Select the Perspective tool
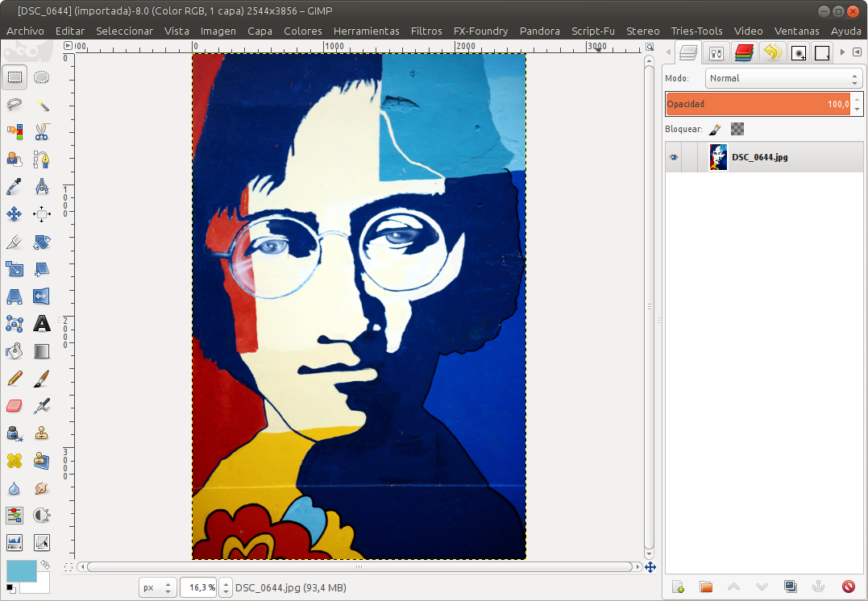Viewport: 868px width, 601px height. pyautogui.click(x=15, y=296)
